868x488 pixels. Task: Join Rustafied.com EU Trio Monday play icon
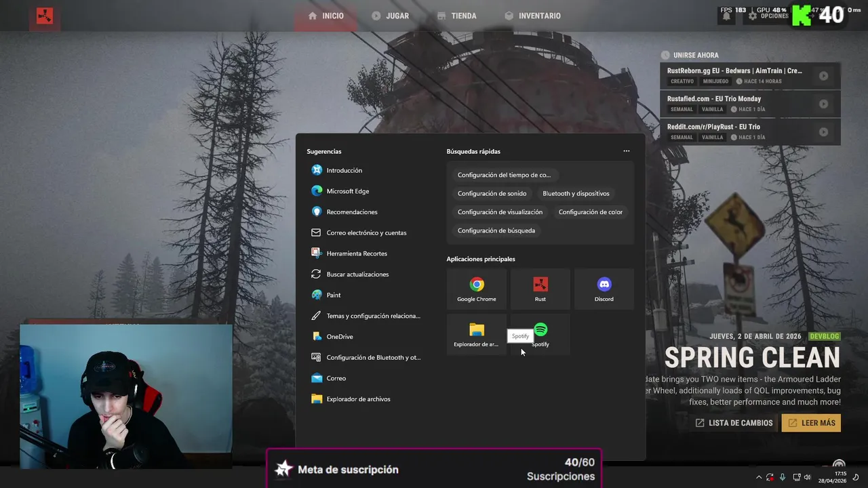coord(823,104)
